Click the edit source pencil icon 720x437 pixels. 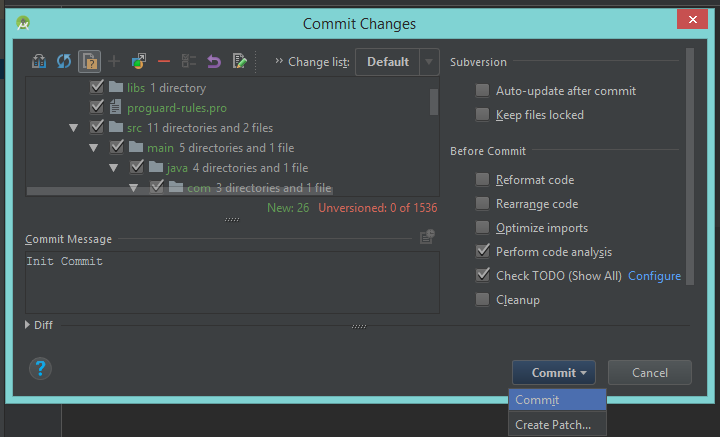[239, 62]
